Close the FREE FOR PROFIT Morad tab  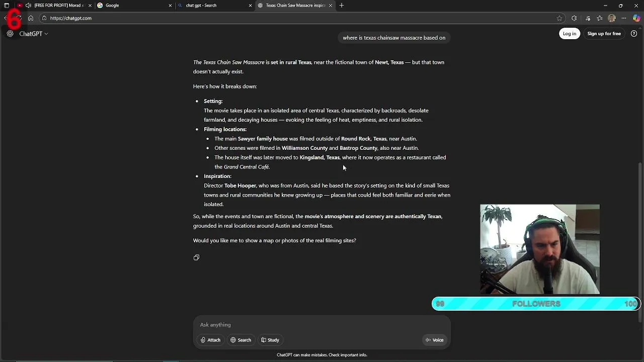90,6
